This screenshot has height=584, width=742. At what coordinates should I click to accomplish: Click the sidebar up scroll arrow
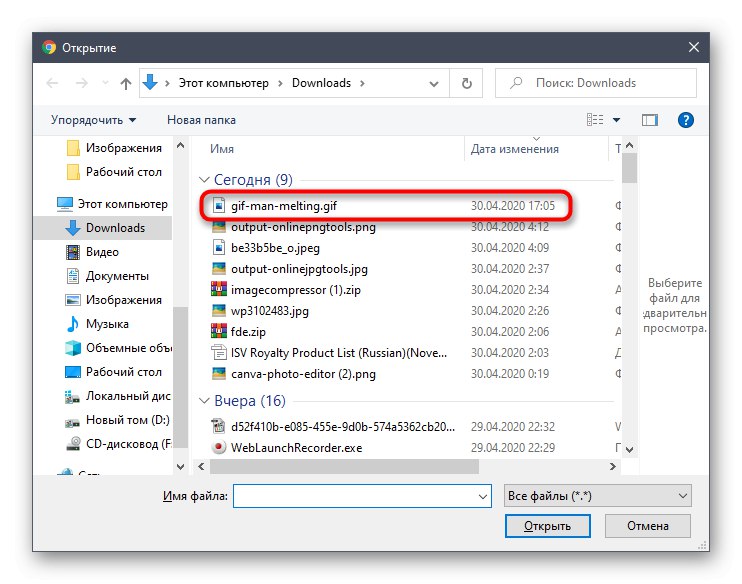[180, 145]
